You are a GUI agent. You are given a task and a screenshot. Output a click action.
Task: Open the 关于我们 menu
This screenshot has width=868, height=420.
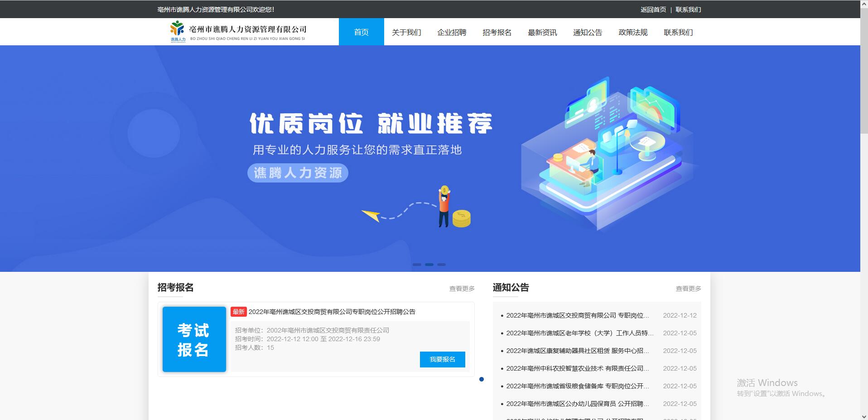(406, 32)
